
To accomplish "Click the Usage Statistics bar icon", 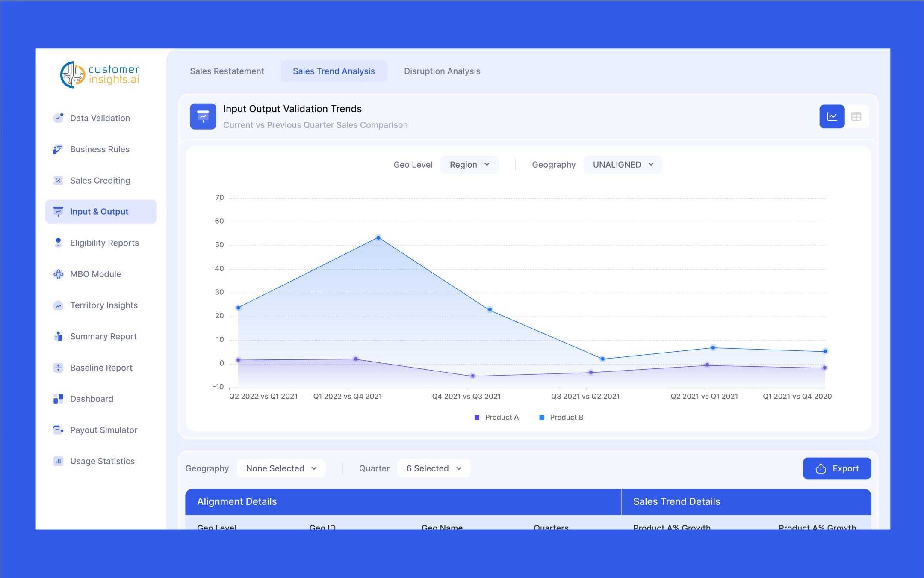I will click(58, 461).
